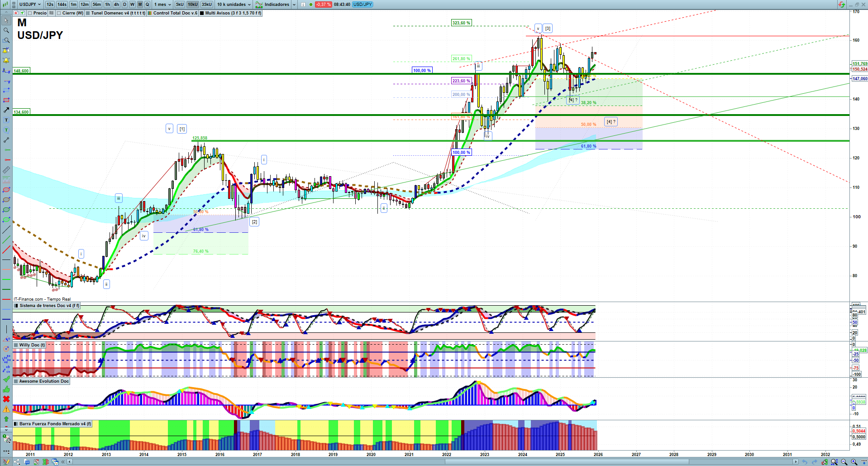Switch to the 144s timeframe button

62,5
